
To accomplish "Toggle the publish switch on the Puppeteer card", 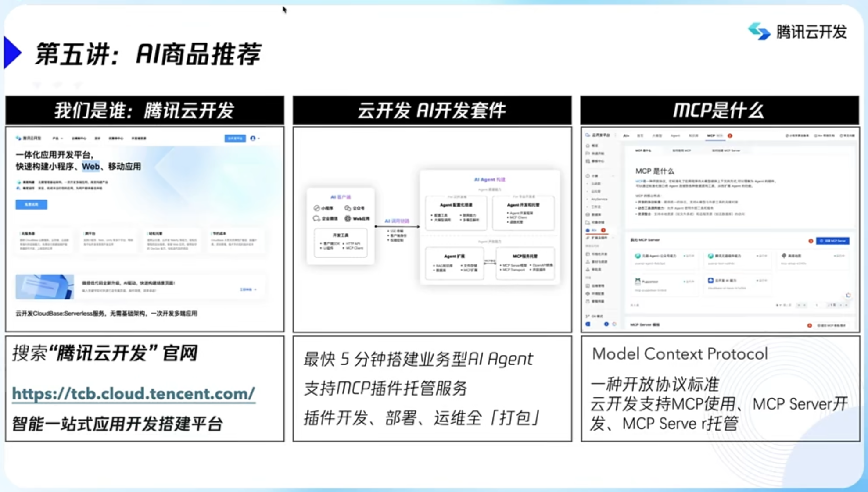I will point(687,282).
